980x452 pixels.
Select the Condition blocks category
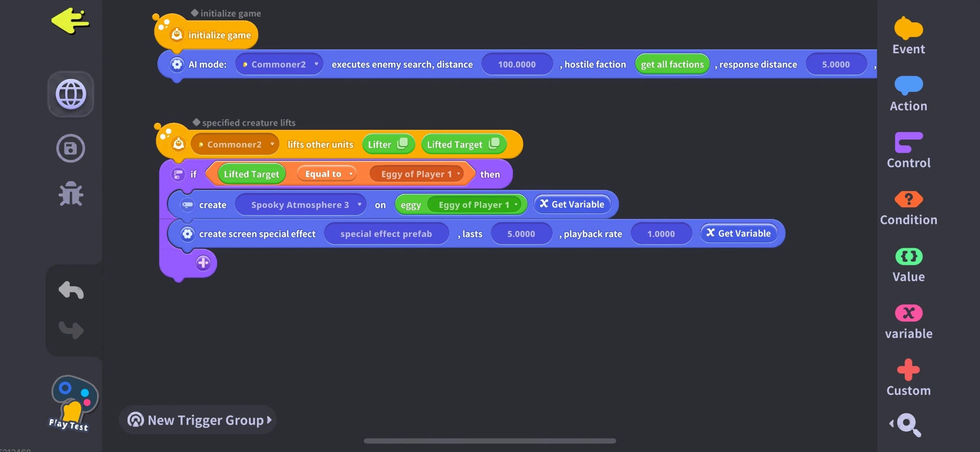(x=908, y=208)
